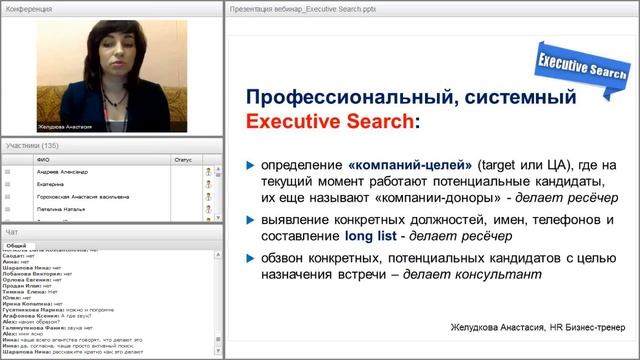Screen dimensions: 640x360
Task: Click the Чат panel header
Action: [x=112, y=232]
